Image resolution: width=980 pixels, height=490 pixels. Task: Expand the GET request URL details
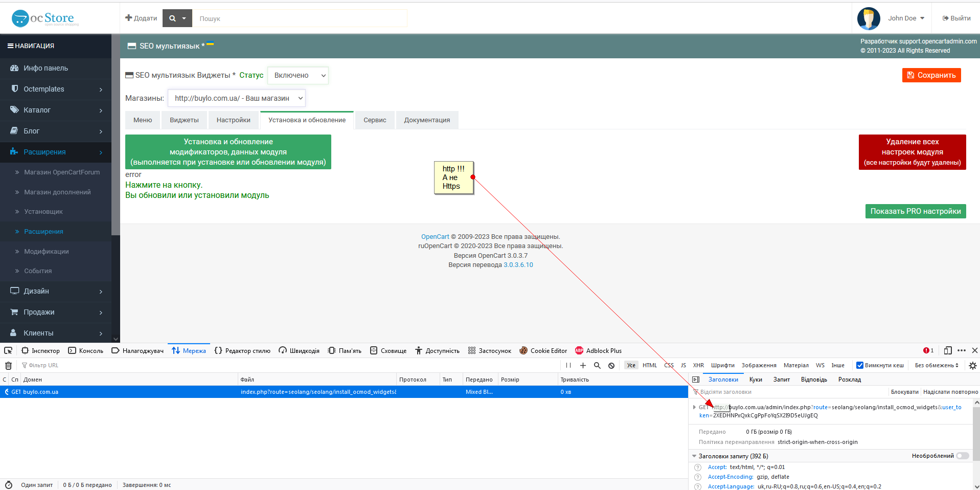click(694, 407)
